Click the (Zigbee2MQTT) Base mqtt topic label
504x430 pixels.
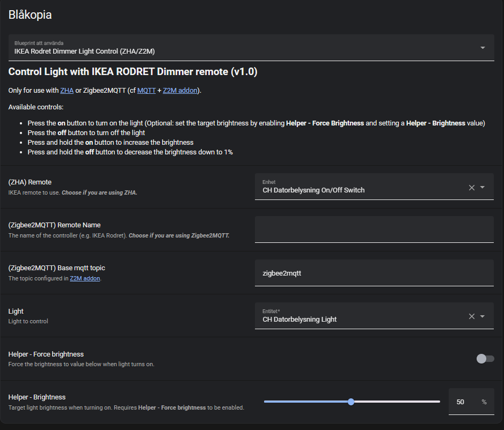pos(56,268)
